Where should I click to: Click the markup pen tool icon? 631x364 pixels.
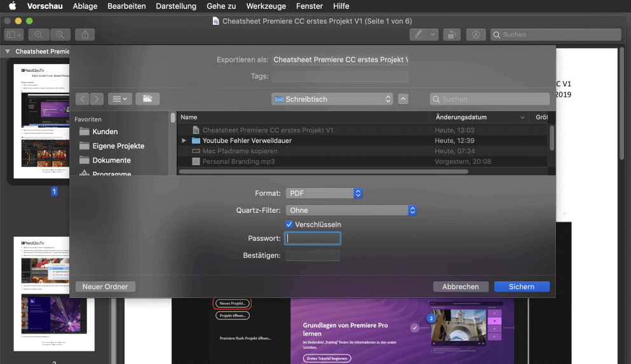[x=419, y=35]
